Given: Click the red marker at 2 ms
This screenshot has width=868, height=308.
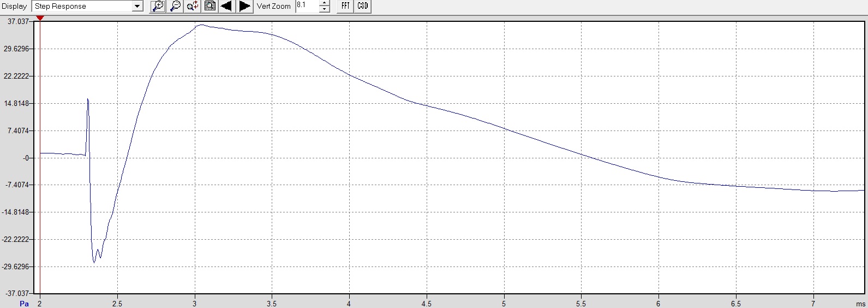Looking at the screenshot, I should click(40, 18).
